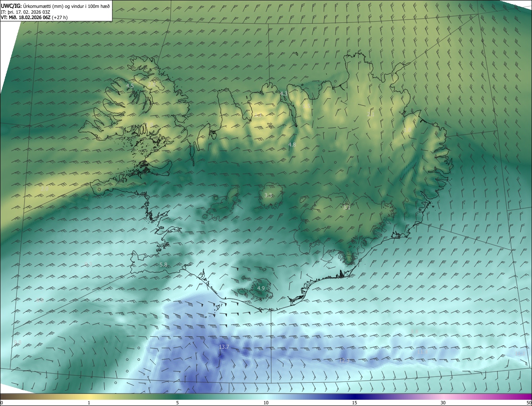Click the 13.7 precipitation value over the sea
Viewport: 532px width, 406px height.
(x=224, y=347)
